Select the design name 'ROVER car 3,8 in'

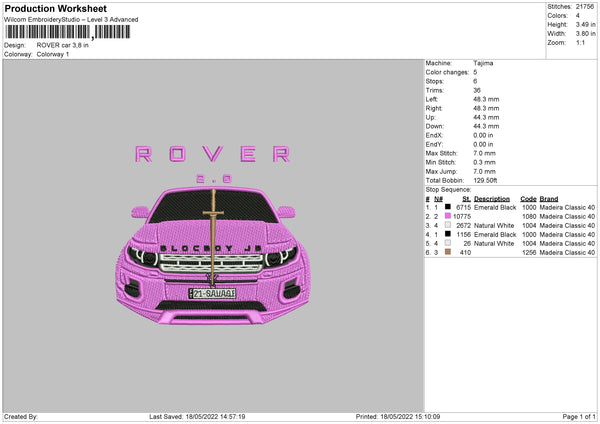(x=62, y=45)
